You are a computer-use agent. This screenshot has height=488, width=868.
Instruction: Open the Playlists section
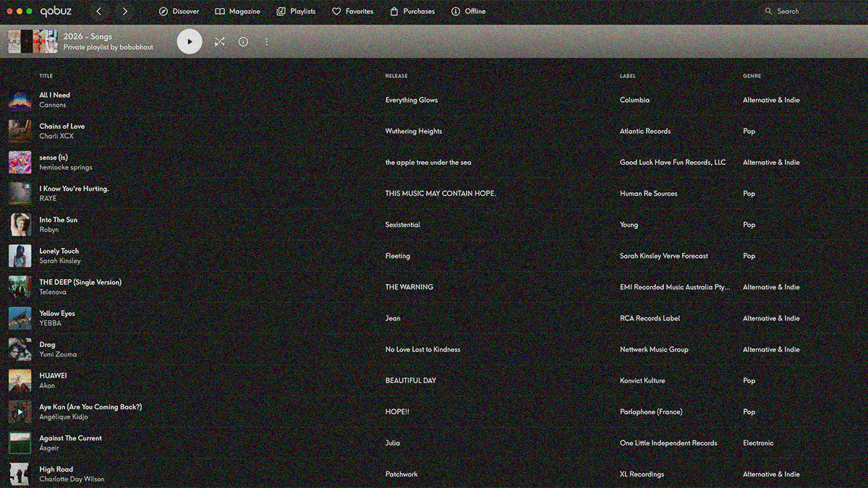point(296,12)
